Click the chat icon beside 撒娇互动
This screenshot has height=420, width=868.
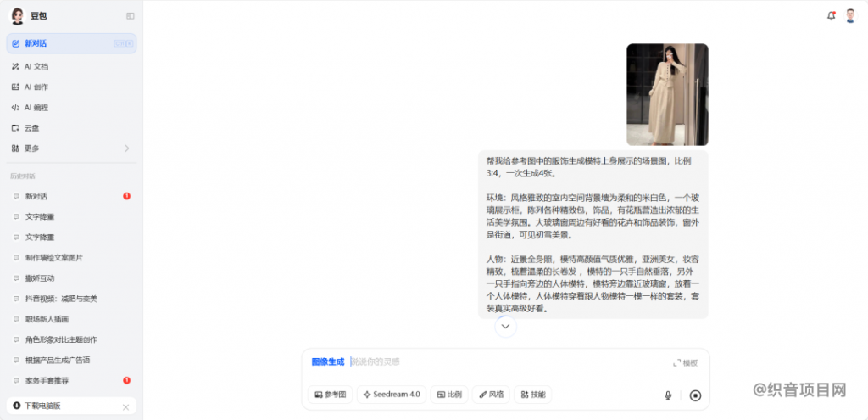[16, 278]
